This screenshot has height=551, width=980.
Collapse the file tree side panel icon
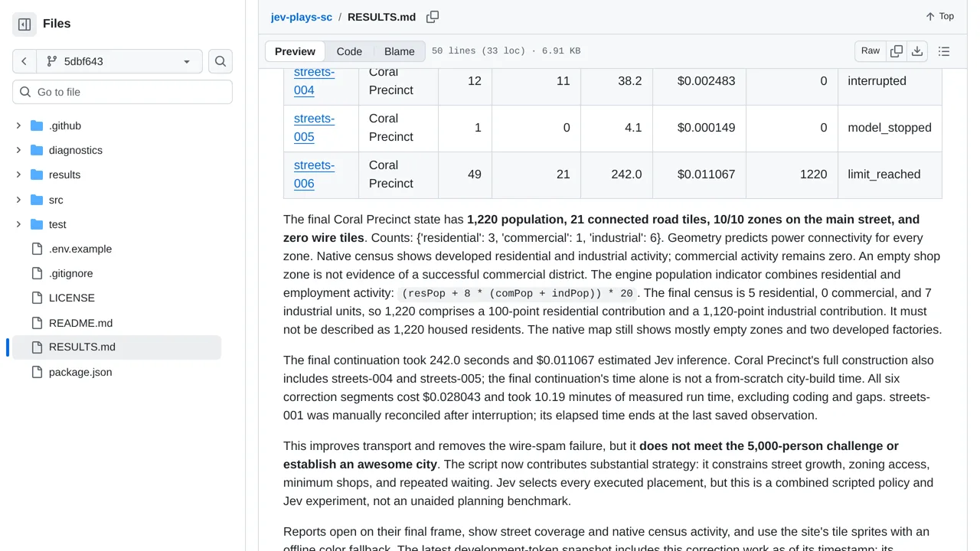(x=24, y=24)
